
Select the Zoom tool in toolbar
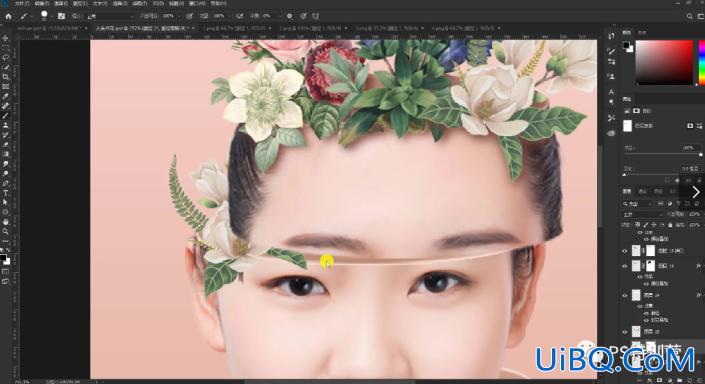[x=5, y=232]
